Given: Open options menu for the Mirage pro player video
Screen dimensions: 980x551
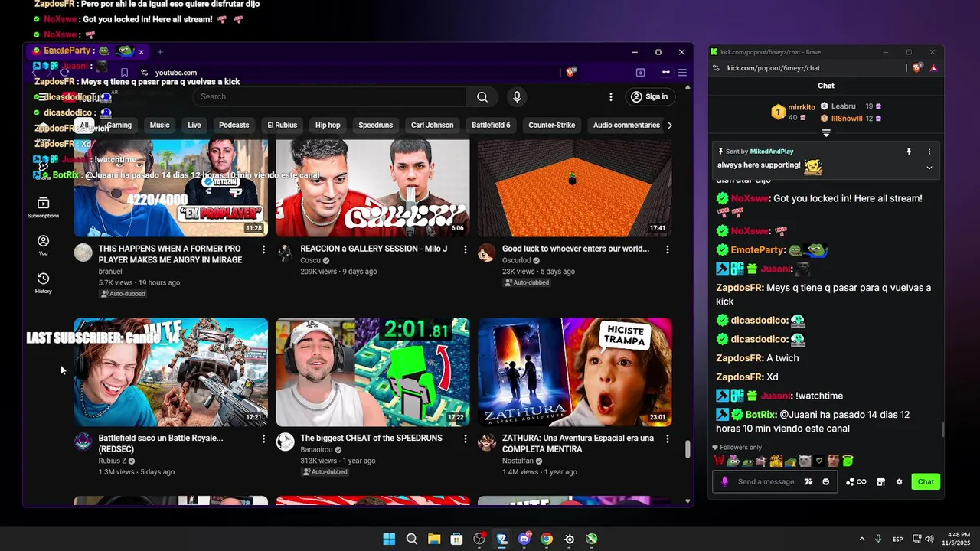Looking at the screenshot, I should pyautogui.click(x=263, y=249).
